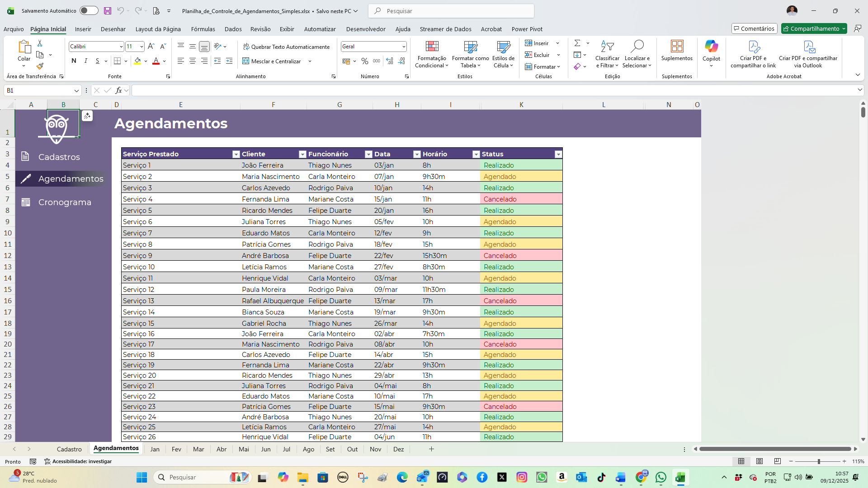Open the Geral number format dropdown
Image resolution: width=868 pixels, height=488 pixels.
pos(403,47)
